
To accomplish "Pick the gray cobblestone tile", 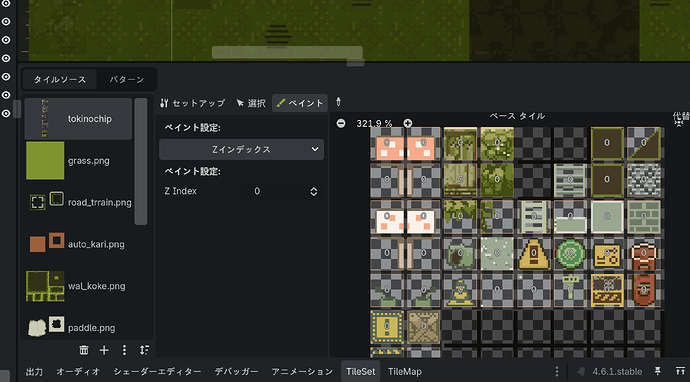I will (x=644, y=180).
